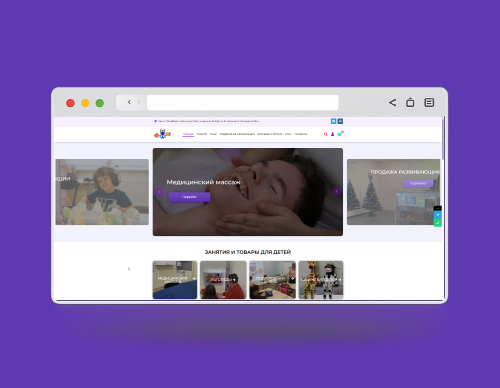The width and height of the screenshot is (500, 388).
Task: Click the green maximize window button
Action: [100, 103]
